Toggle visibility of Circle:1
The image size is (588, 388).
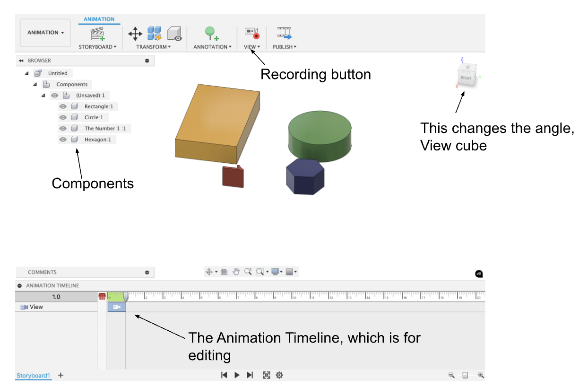click(x=63, y=117)
